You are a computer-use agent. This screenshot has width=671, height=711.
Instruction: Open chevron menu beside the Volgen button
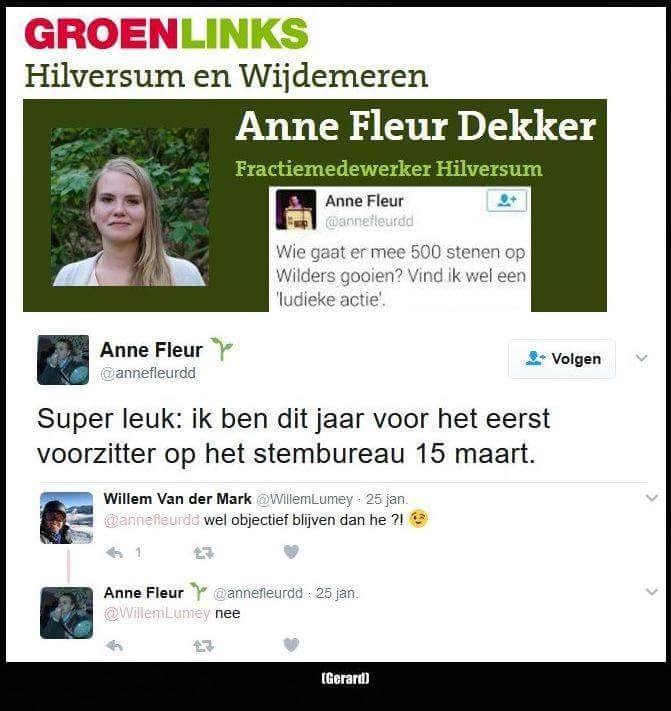(x=641, y=358)
